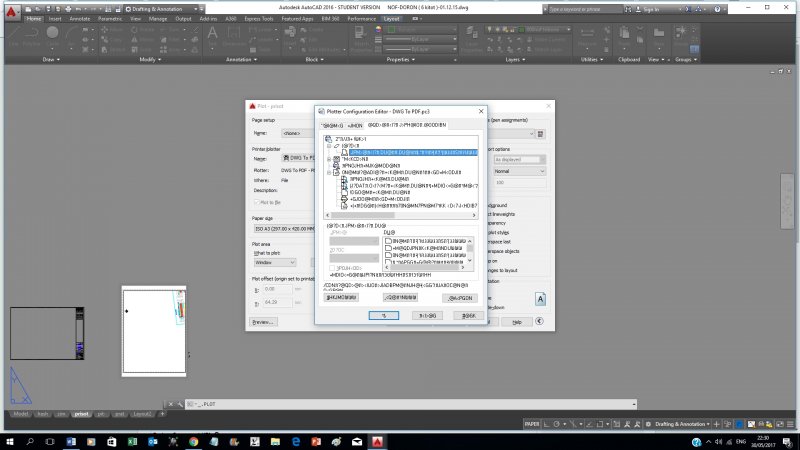Click the Dimension annotation tool icon
Image resolution: width=800 pixels, height=450 pixels.
pos(234,34)
